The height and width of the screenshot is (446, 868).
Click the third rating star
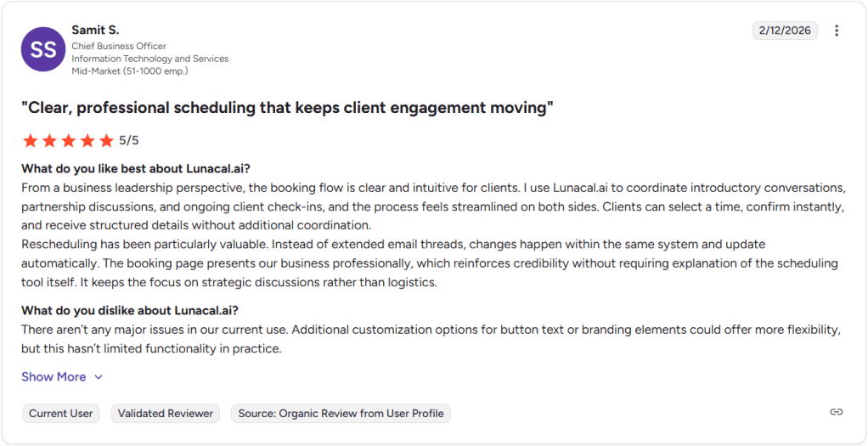pos(68,141)
